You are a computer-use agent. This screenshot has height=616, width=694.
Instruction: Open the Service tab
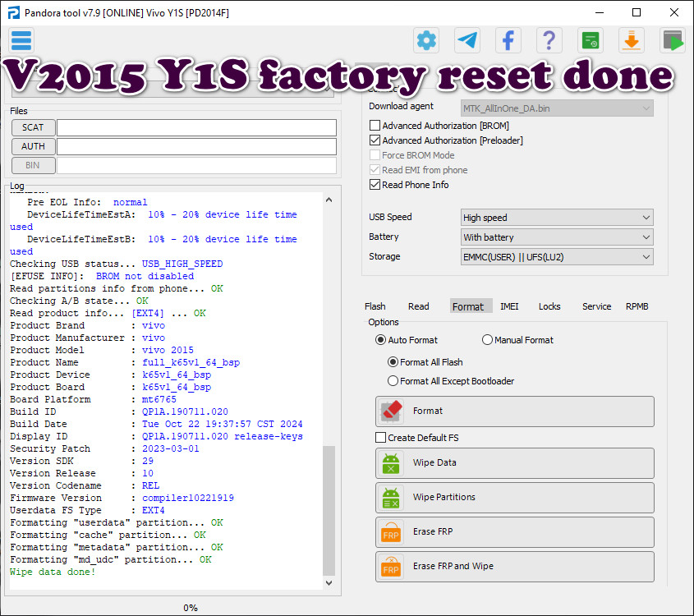pos(596,306)
